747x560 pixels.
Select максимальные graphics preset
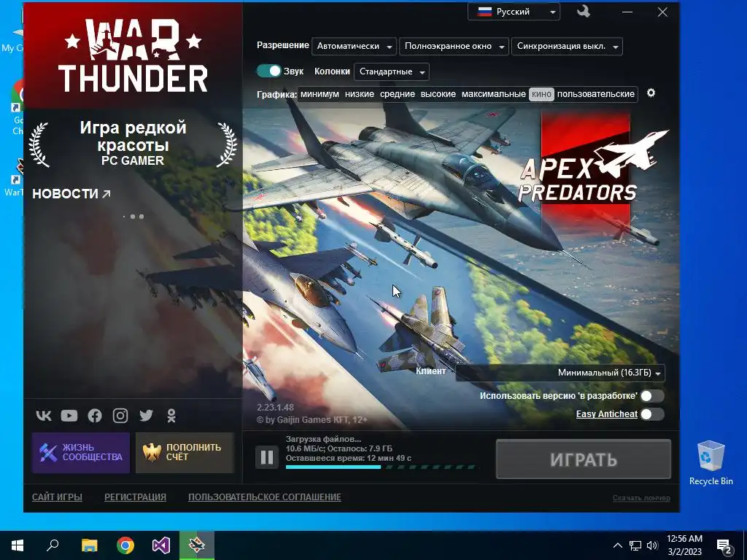coord(494,94)
